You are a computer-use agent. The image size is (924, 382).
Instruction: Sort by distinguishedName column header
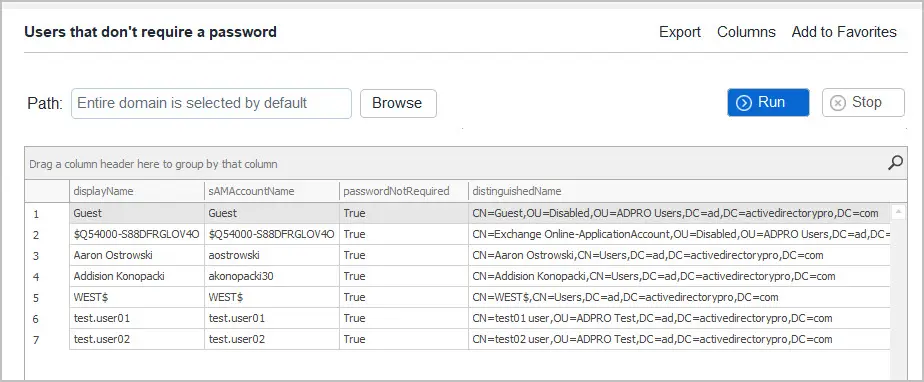pyautogui.click(x=687, y=191)
